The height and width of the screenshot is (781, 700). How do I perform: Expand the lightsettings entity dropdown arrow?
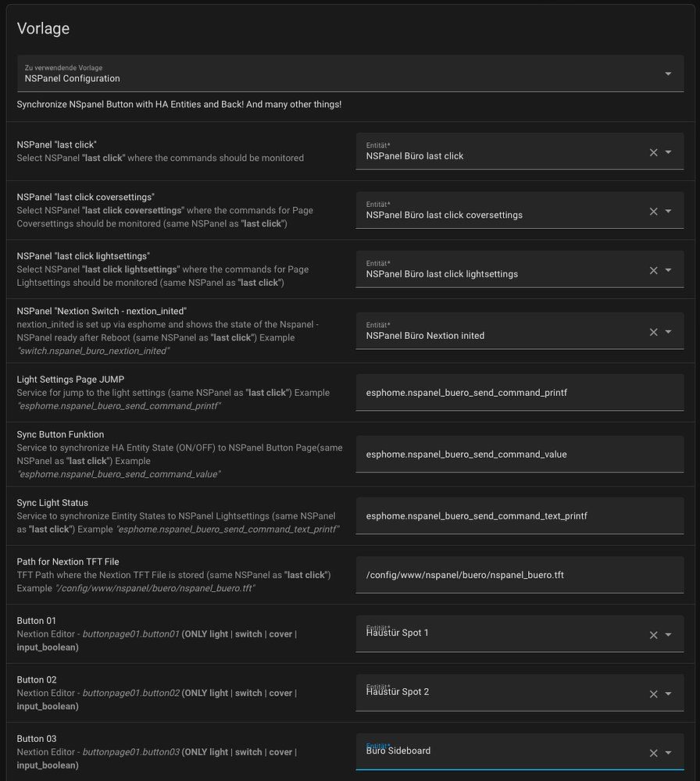[669, 270]
